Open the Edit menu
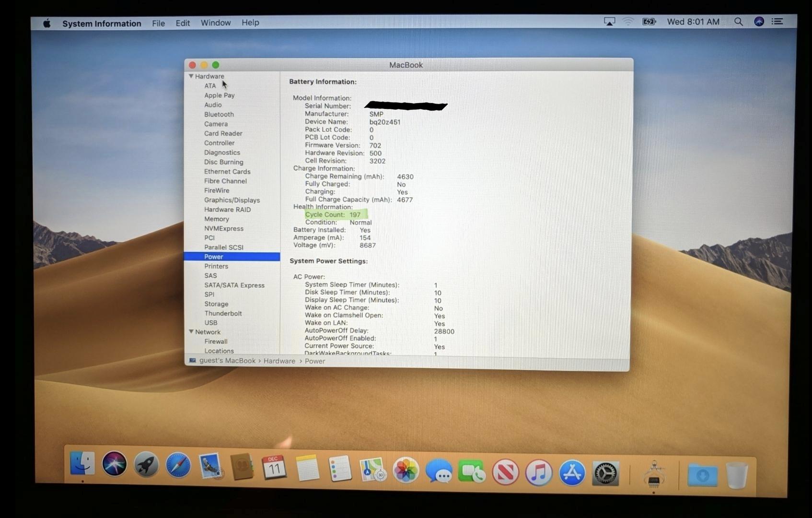The width and height of the screenshot is (812, 518). coord(183,23)
